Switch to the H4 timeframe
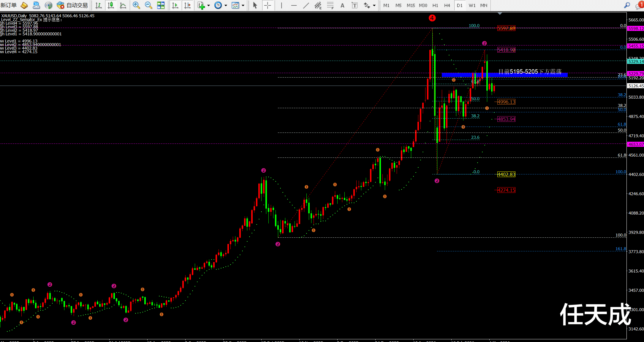 coord(447,5)
